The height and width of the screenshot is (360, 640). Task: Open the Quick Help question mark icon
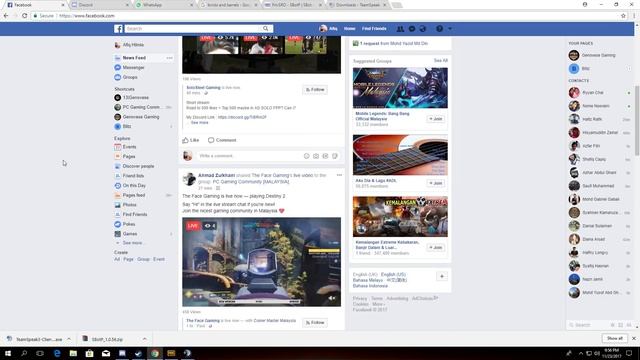[x=439, y=29]
